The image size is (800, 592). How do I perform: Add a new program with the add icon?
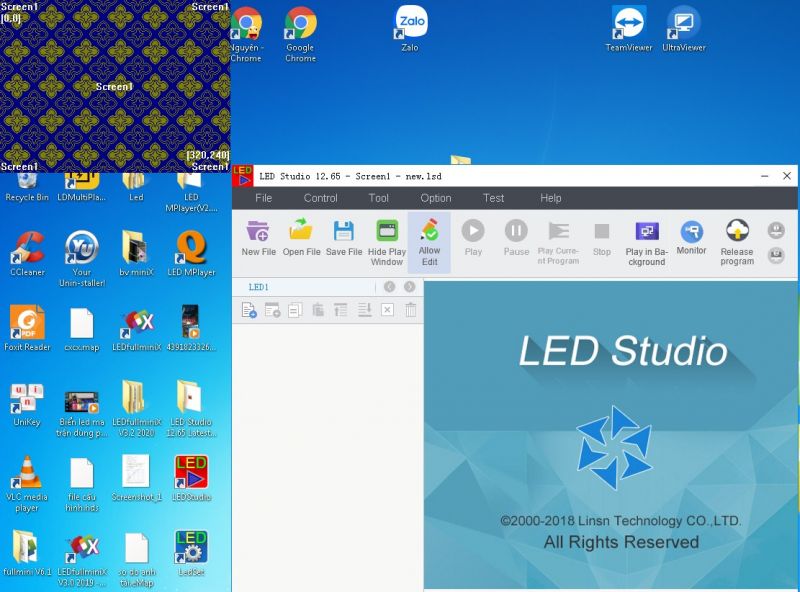click(247, 310)
